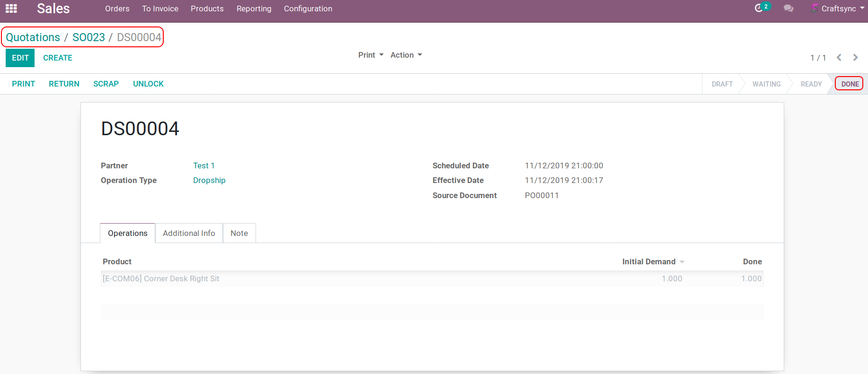The height and width of the screenshot is (374, 868).
Task: Switch to the Additional Info tab
Action: pos(189,233)
